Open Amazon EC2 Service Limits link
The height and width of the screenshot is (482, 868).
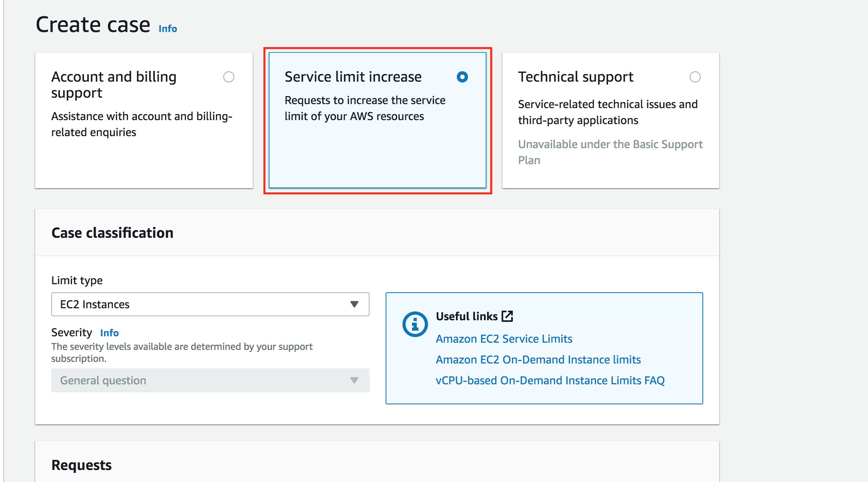(x=504, y=339)
